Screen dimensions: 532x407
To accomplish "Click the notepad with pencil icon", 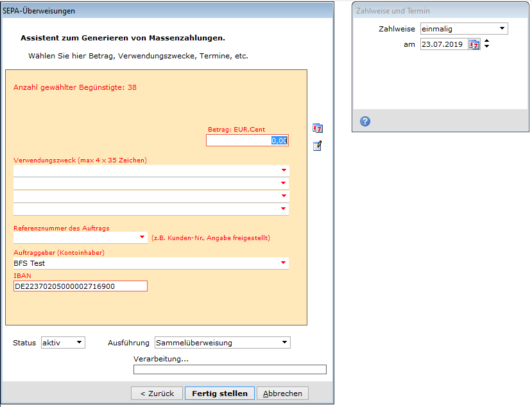I will tap(317, 146).
